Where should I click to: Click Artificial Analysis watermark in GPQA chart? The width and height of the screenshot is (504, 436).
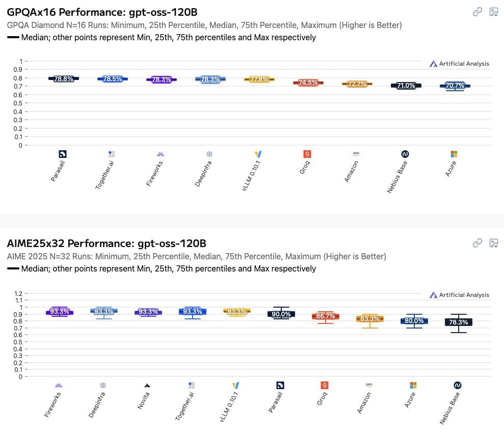459,64
